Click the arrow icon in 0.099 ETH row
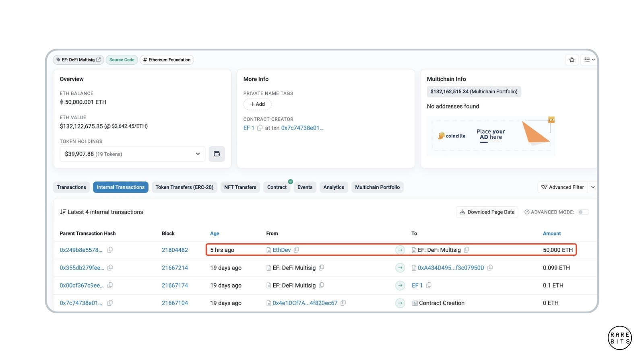 [400, 268]
